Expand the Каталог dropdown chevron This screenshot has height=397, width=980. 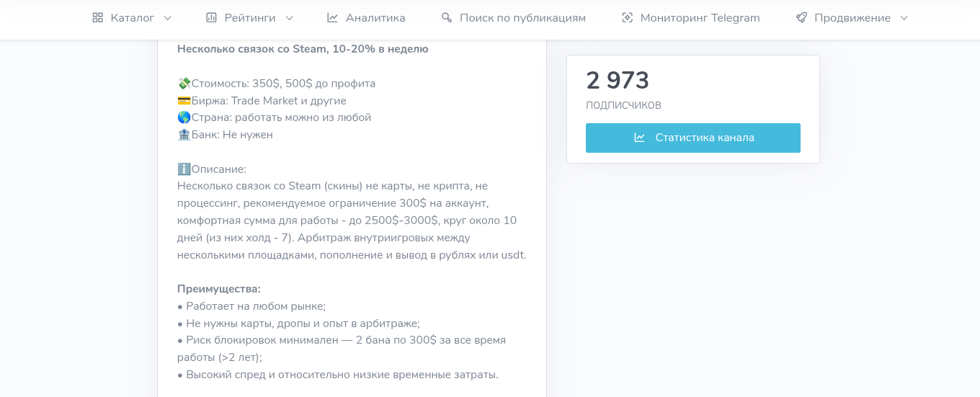click(x=168, y=18)
